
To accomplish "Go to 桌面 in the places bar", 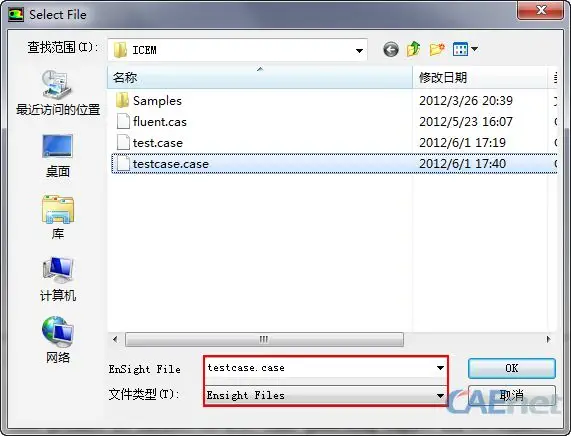I will pos(58,156).
